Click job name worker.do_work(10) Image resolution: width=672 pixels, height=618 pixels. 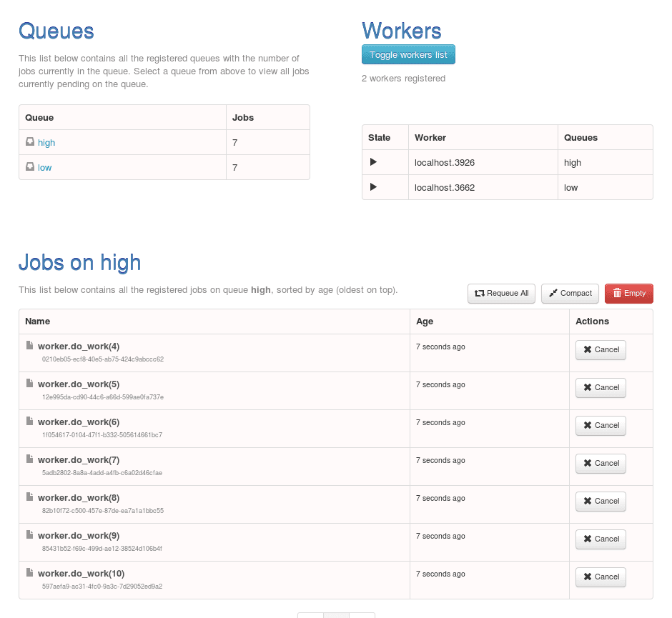coord(81,574)
